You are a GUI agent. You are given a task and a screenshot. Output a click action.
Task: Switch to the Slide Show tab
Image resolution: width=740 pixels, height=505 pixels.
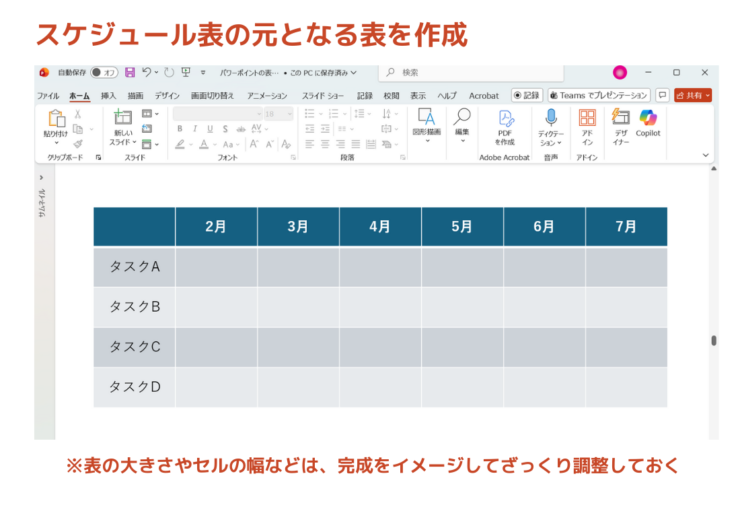323,96
